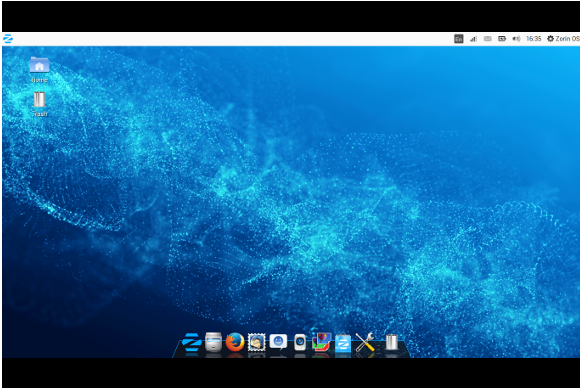This screenshot has height=388, width=580.
Task: Click the 16:35 clock in panel
Action: (534, 39)
